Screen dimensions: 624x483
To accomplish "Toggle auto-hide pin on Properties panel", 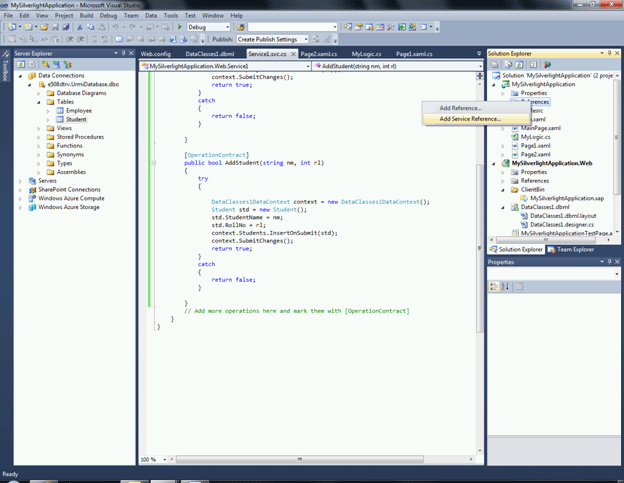I will click(609, 262).
